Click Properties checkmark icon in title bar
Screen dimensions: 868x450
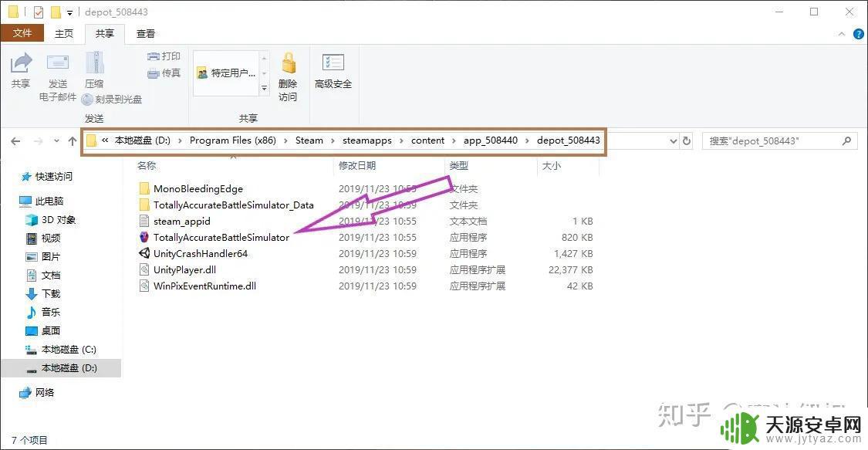click(x=39, y=12)
